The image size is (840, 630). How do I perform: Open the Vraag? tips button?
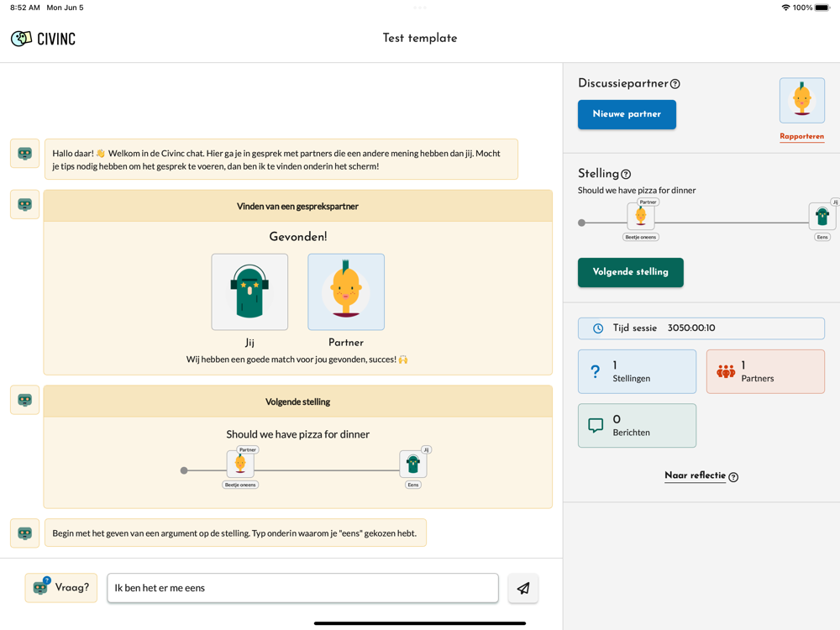pos(60,588)
